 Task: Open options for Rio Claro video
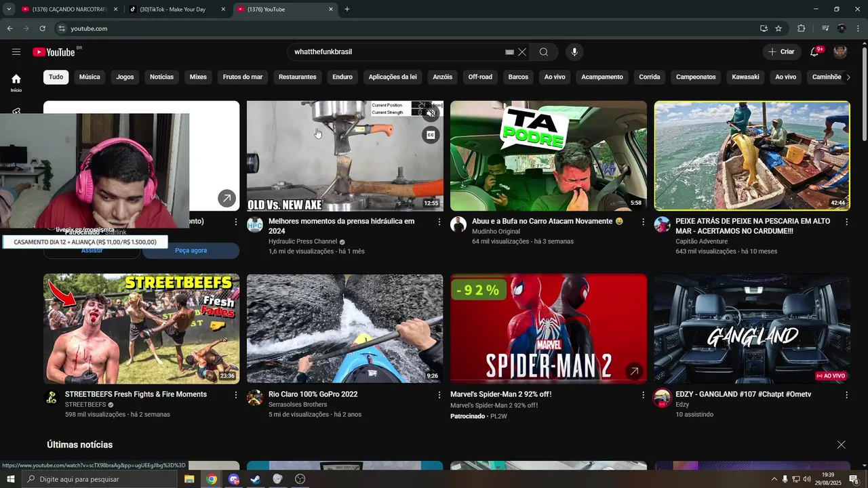pyautogui.click(x=439, y=395)
